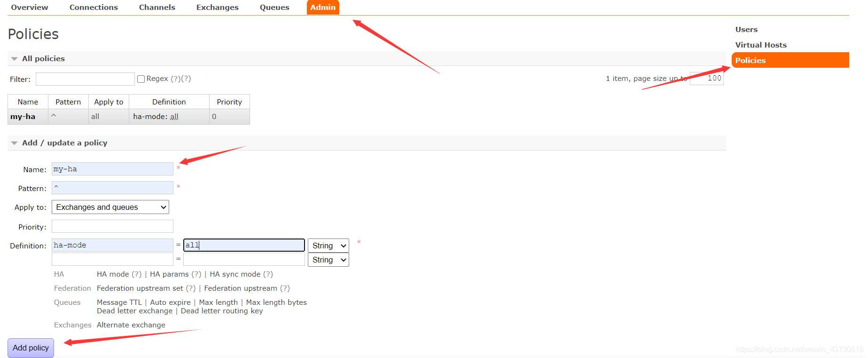Viewport: 868px width, 358px height.
Task: Insert the Dead letter routing key
Action: coord(222,311)
